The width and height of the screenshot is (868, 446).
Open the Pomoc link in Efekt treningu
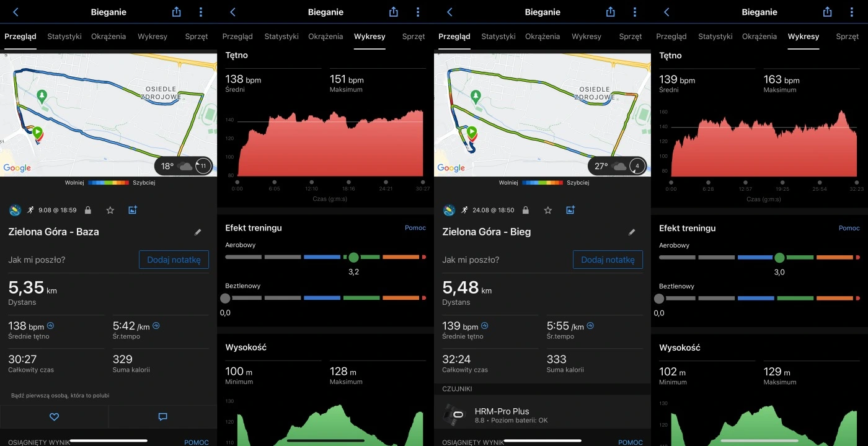[415, 227]
